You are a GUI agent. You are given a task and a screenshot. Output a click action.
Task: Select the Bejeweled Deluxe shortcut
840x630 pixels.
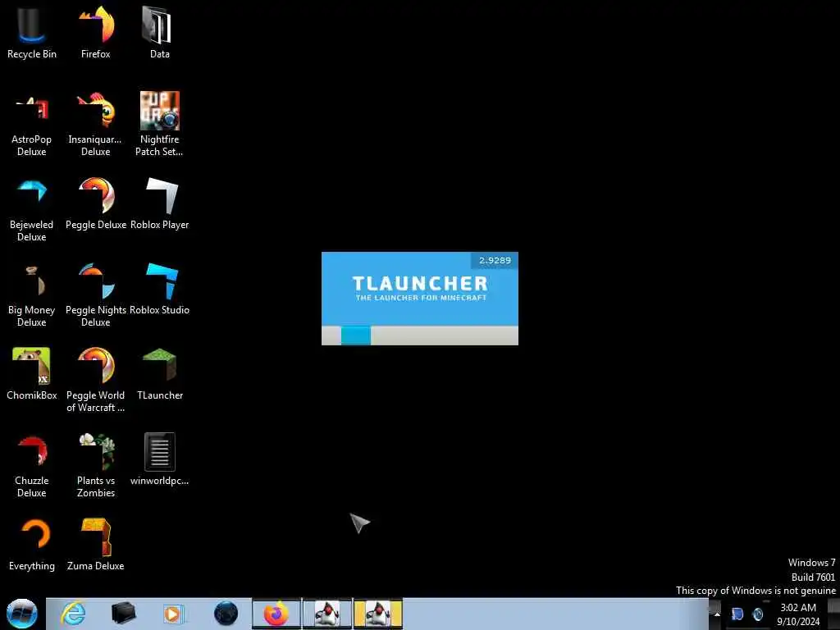[32, 209]
